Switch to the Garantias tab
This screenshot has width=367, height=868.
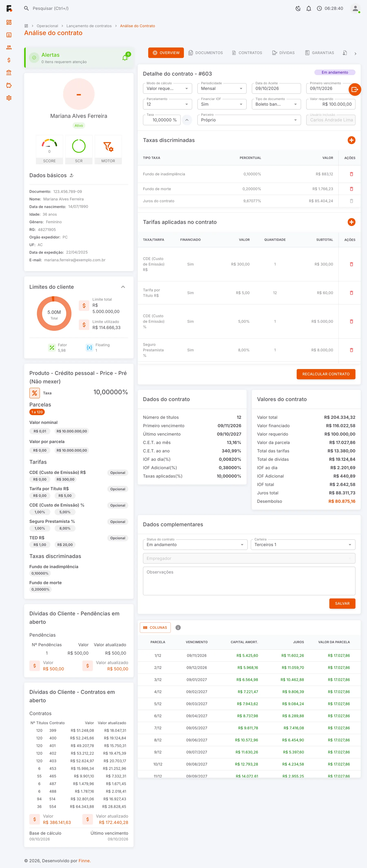(x=319, y=53)
